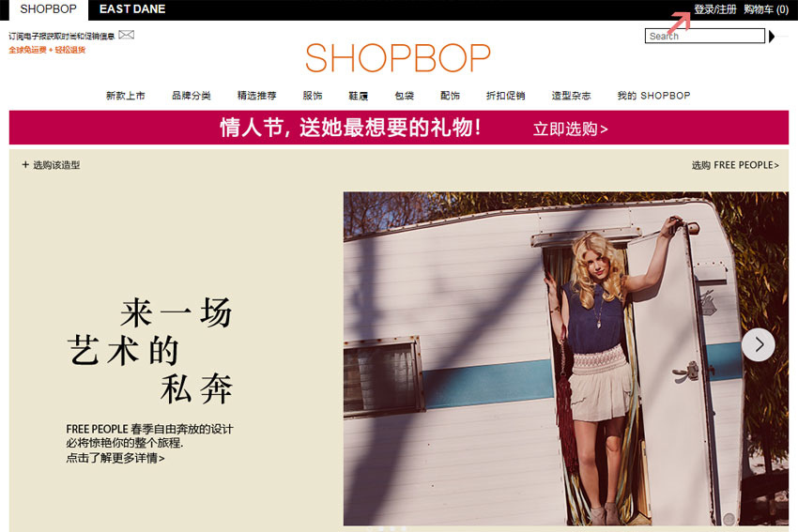Click inside the Search input field
The width and height of the screenshot is (798, 532).
point(705,36)
